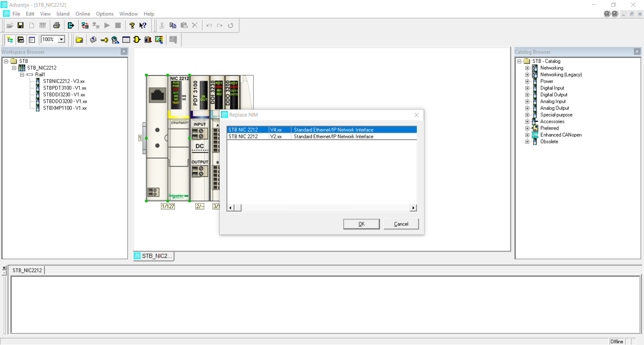Click OK in Replace NIM dialog
Image resolution: width=644 pixels, height=345 pixels.
pyautogui.click(x=362, y=224)
